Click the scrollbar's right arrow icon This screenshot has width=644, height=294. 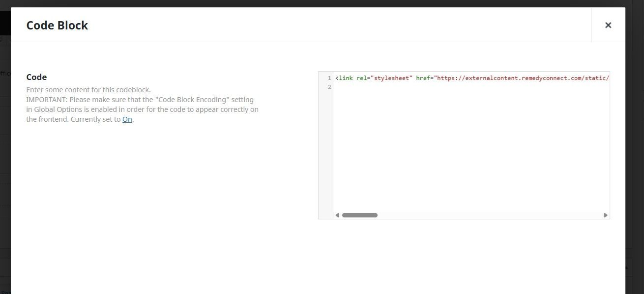605,214
